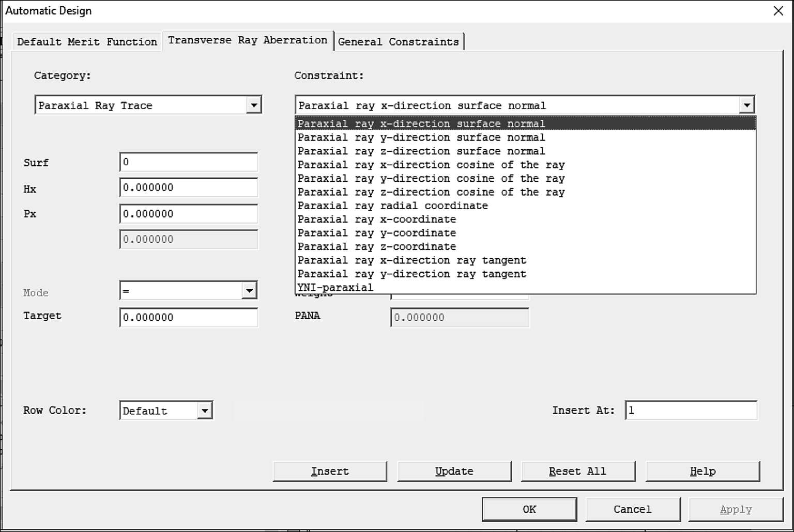Image resolution: width=794 pixels, height=532 pixels.
Task: Confirm the dialog with OK
Action: coord(529,509)
